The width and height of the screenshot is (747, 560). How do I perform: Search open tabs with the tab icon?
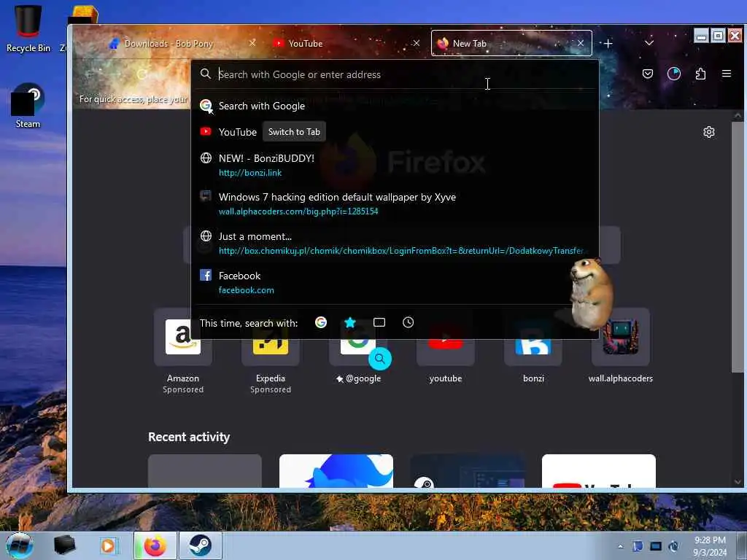click(379, 323)
